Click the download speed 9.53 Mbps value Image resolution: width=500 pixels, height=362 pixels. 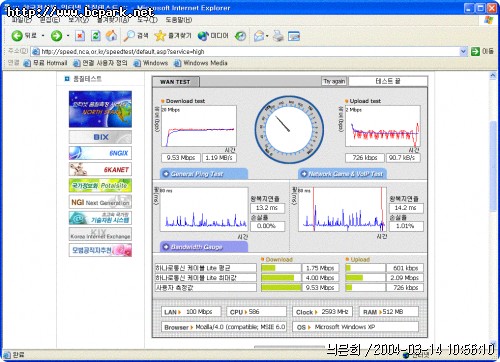(x=181, y=158)
